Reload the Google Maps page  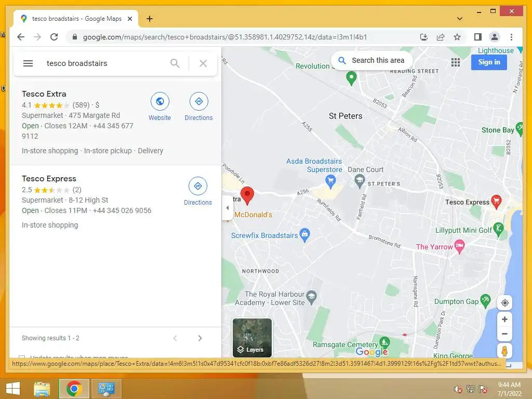54,37
